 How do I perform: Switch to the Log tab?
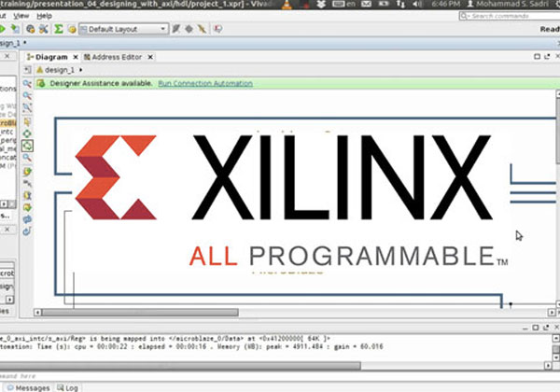67,387
